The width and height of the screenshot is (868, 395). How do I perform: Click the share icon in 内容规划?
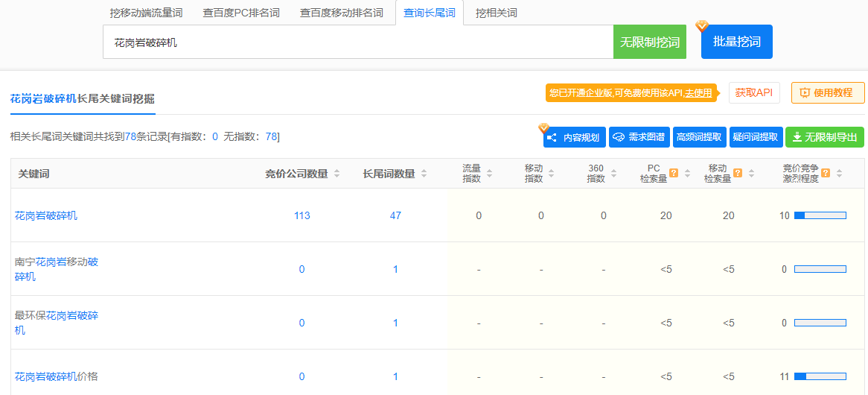tap(552, 137)
